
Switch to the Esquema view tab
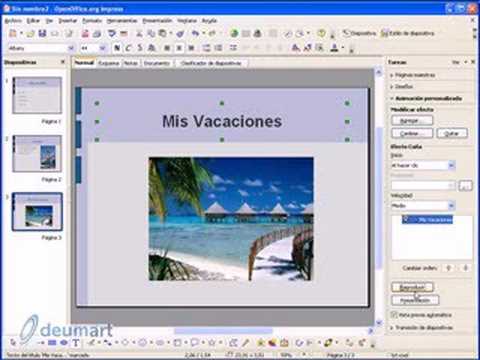109,63
